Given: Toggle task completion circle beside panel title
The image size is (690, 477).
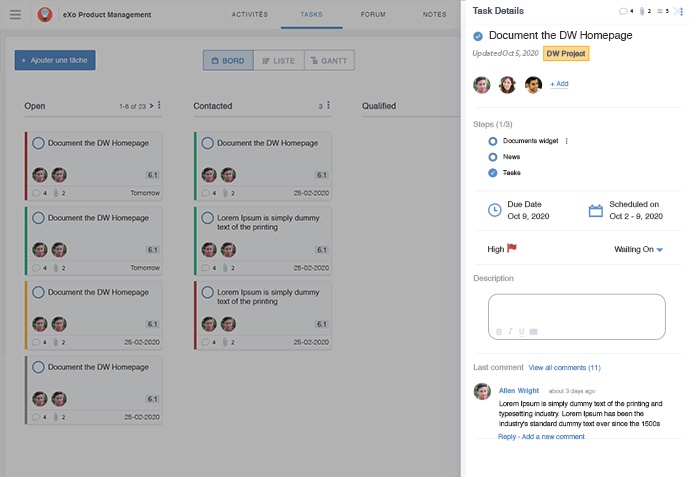Looking at the screenshot, I should [x=479, y=36].
